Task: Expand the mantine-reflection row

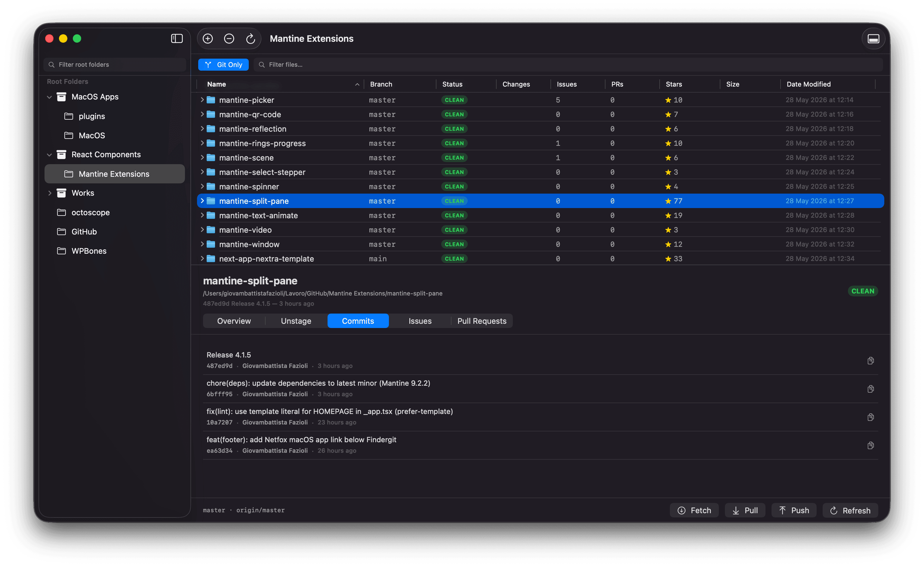Action: coord(202,129)
